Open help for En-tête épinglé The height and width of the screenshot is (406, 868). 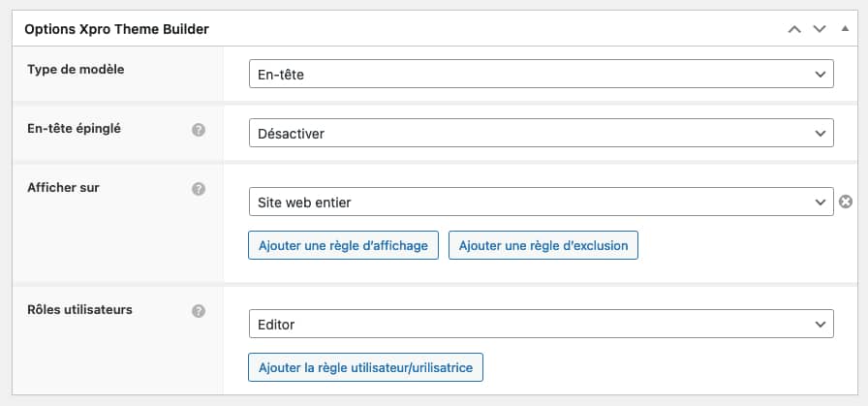pyautogui.click(x=199, y=130)
